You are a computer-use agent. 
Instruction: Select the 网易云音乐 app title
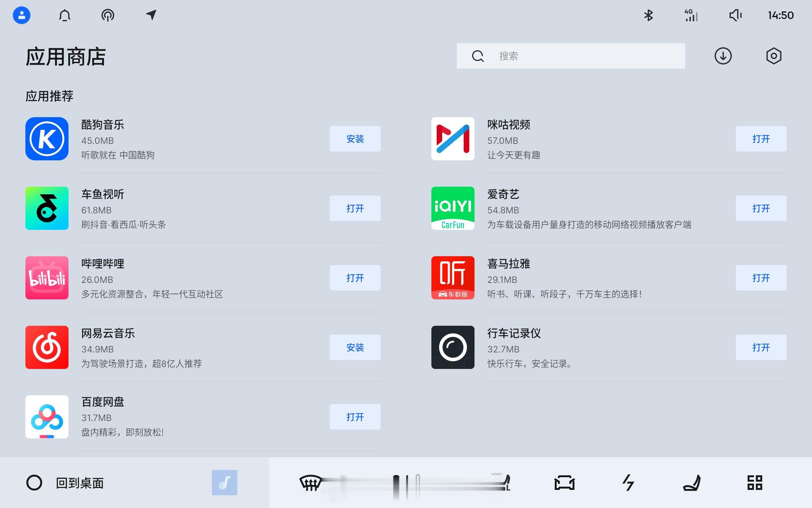click(x=108, y=333)
